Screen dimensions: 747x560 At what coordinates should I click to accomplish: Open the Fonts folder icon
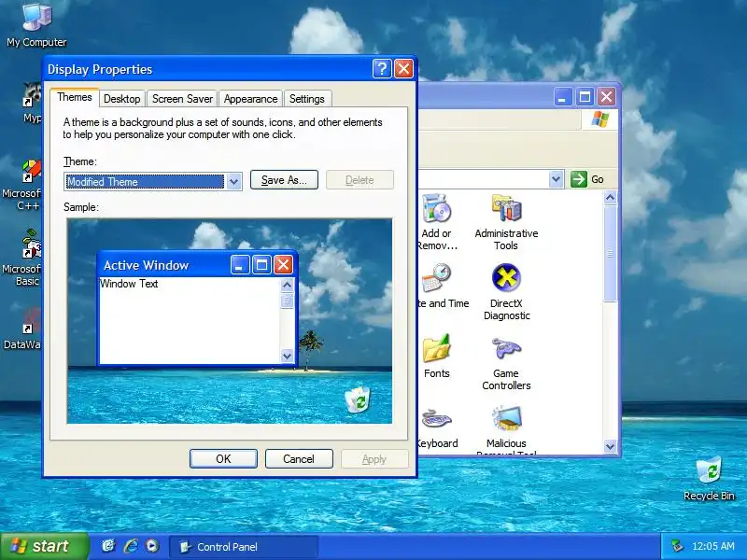[436, 348]
